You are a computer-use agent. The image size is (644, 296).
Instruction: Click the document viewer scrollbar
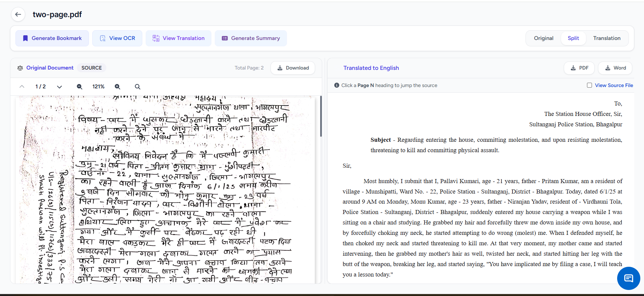pos(321,116)
